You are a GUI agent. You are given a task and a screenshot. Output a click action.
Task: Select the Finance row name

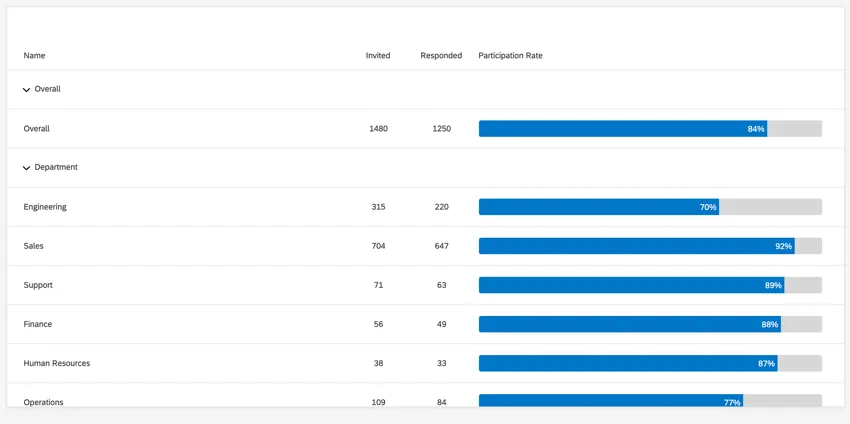coord(38,324)
